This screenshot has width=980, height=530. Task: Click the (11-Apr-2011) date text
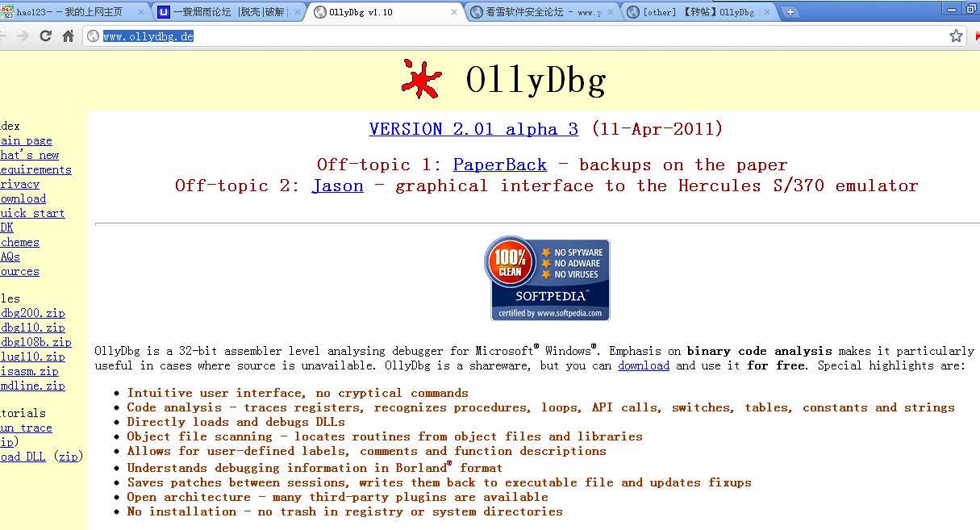tap(657, 129)
